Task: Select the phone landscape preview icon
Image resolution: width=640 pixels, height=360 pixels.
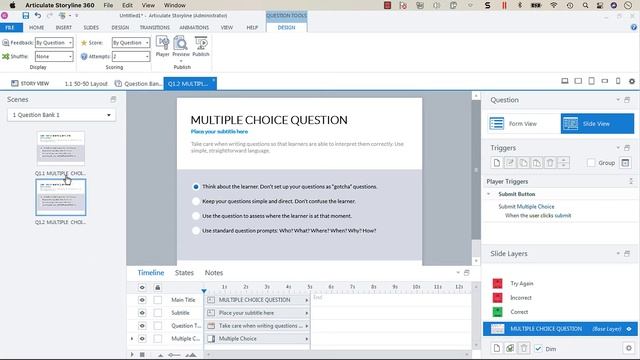Action: pyautogui.click(x=605, y=81)
